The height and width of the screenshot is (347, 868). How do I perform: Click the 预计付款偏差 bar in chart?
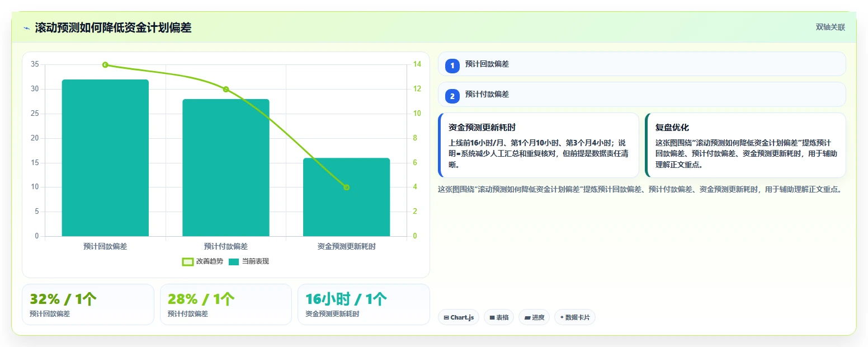[226, 167]
